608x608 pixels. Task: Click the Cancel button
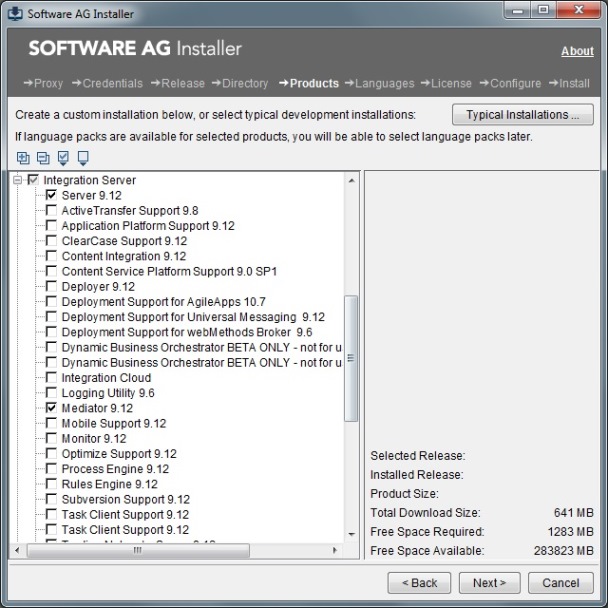pos(561,583)
